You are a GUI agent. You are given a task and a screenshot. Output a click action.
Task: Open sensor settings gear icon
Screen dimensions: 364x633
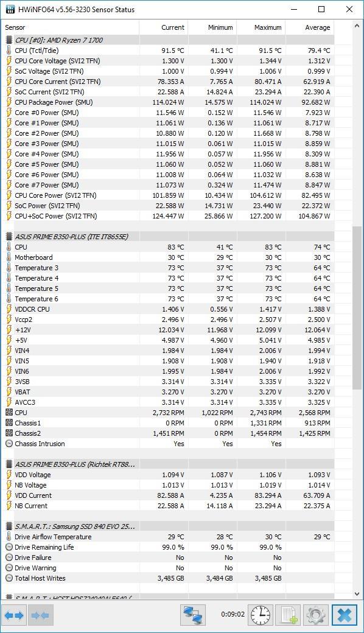315,615
